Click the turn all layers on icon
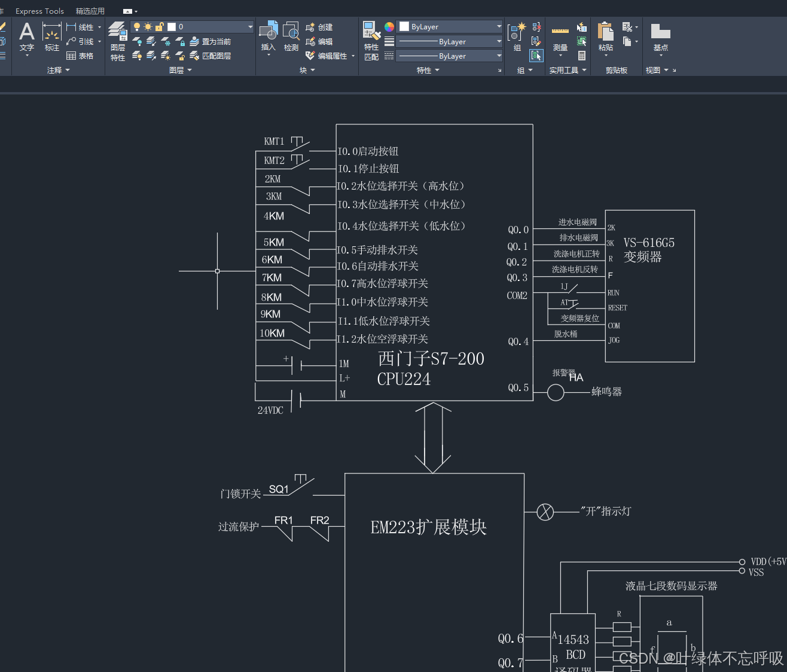This screenshot has height=672, width=787. coord(137,56)
